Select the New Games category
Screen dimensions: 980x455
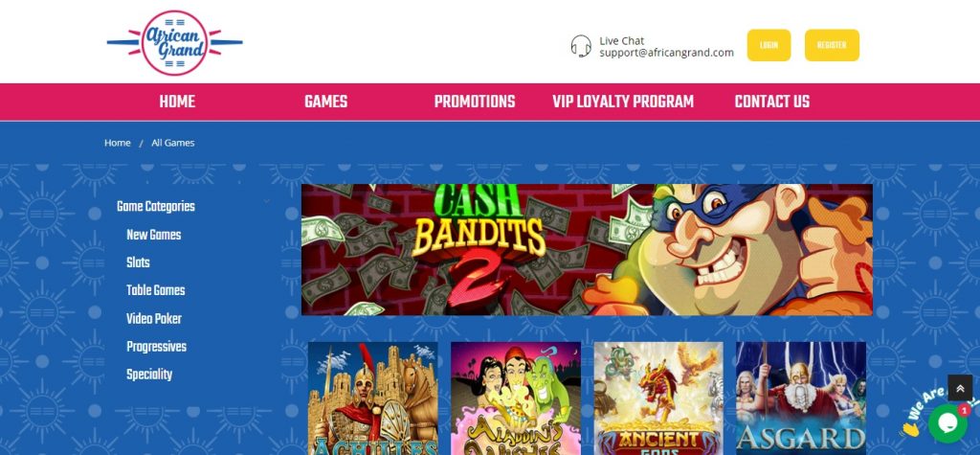[x=154, y=235]
